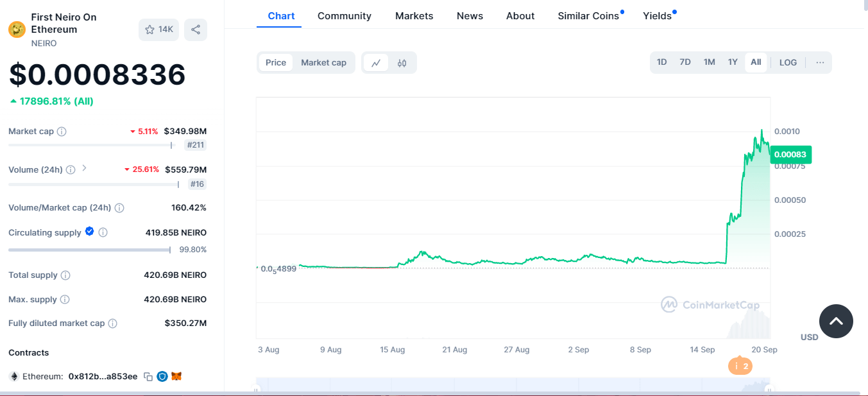Image resolution: width=868 pixels, height=396 pixels.
Task: Switch to candlestick chart view
Action: 402,63
